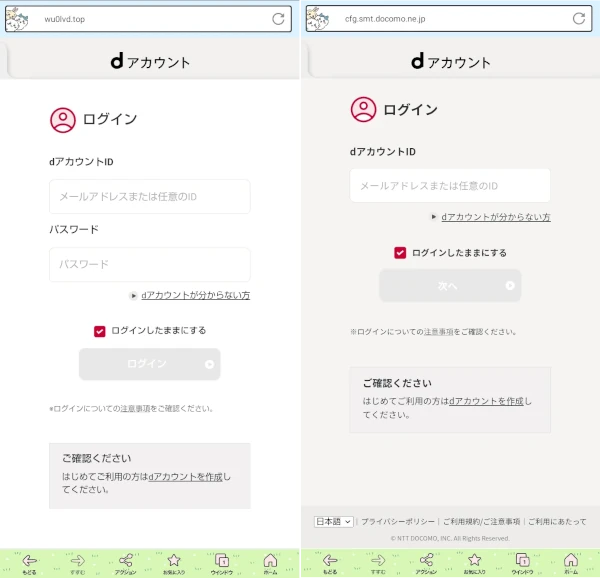Open the プライバシーポリシー footer link
600x578 pixels.
[x=398, y=521]
